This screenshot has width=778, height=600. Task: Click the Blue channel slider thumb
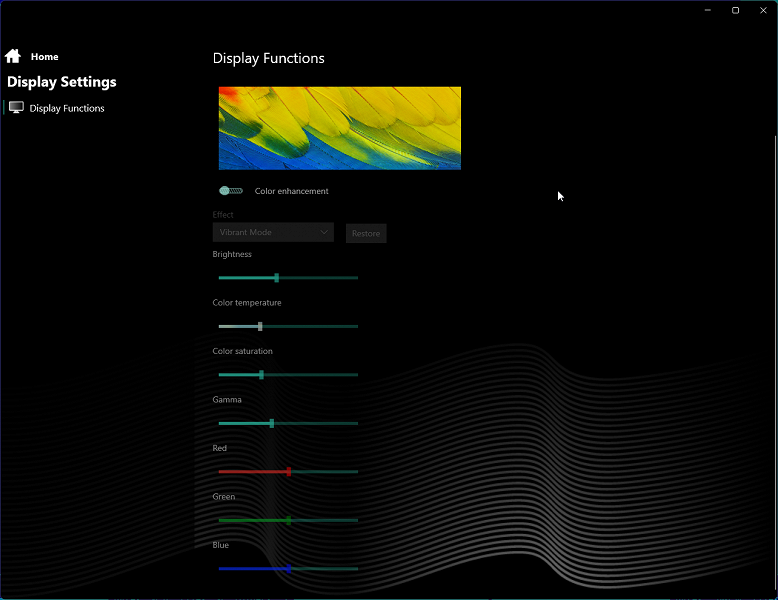(x=289, y=569)
